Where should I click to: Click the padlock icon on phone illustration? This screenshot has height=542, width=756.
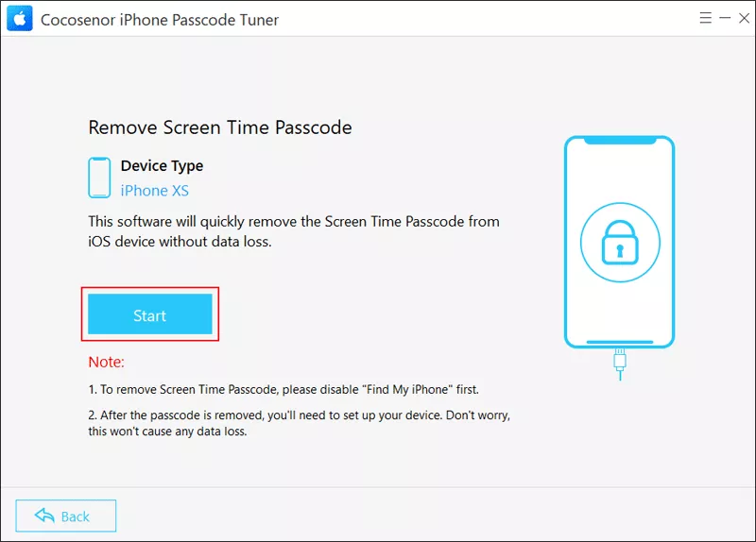click(620, 243)
